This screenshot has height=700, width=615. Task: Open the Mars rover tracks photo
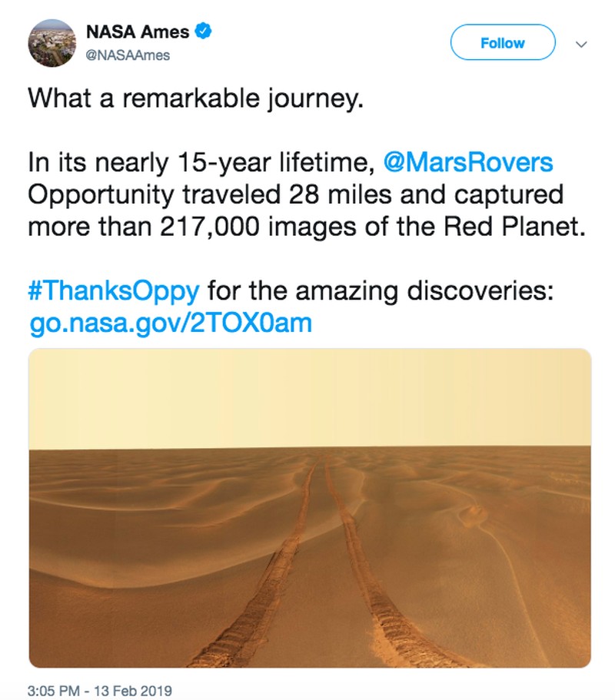pos(310,508)
